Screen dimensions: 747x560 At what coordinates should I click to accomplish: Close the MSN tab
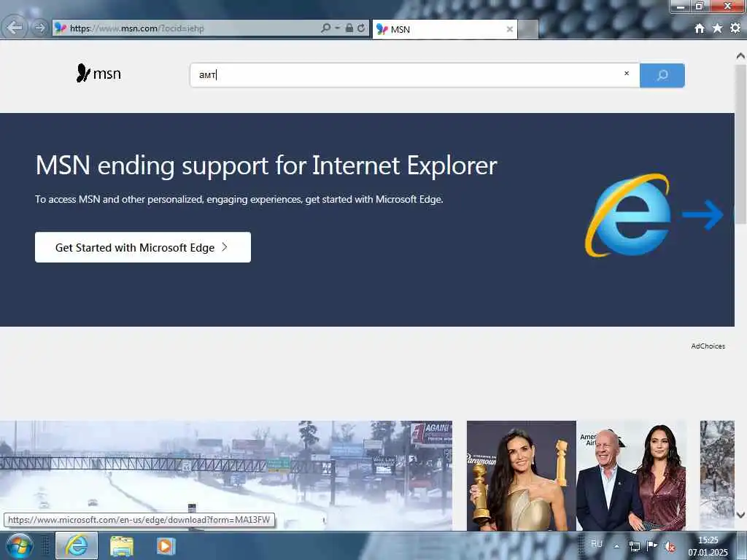tap(509, 29)
